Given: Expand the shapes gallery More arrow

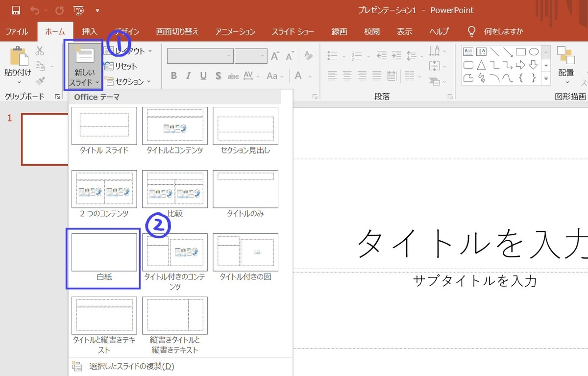Looking at the screenshot, I should click(x=546, y=78).
